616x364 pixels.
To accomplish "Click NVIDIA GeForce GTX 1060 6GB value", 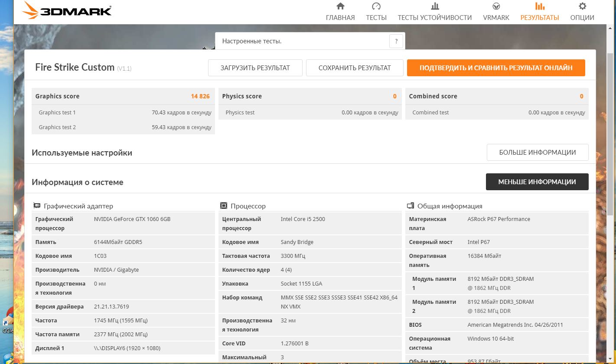I will [132, 219].
